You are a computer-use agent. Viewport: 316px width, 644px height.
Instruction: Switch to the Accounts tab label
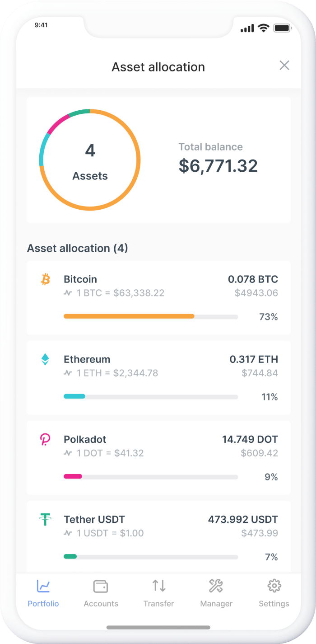pyautogui.click(x=101, y=604)
